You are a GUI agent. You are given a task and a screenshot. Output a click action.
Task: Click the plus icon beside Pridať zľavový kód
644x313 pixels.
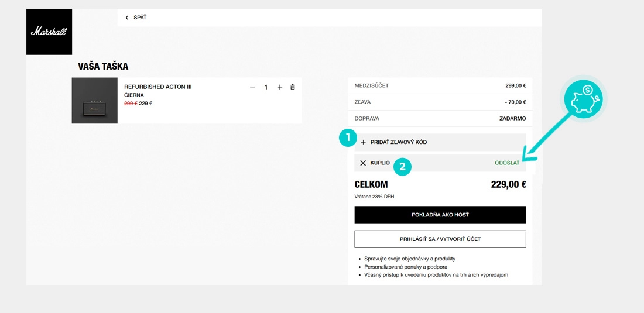point(363,142)
